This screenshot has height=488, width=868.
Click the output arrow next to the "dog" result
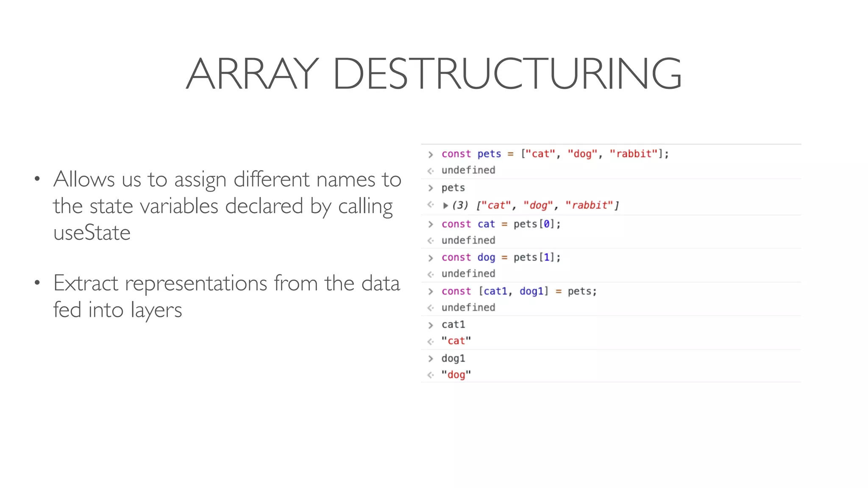click(x=431, y=375)
